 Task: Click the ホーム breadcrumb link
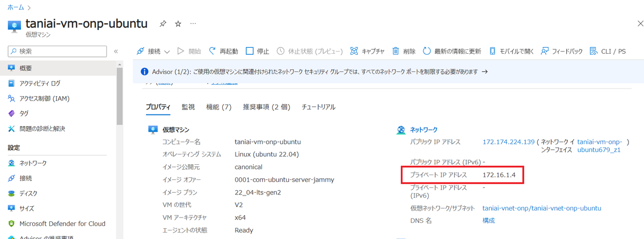[x=15, y=8]
